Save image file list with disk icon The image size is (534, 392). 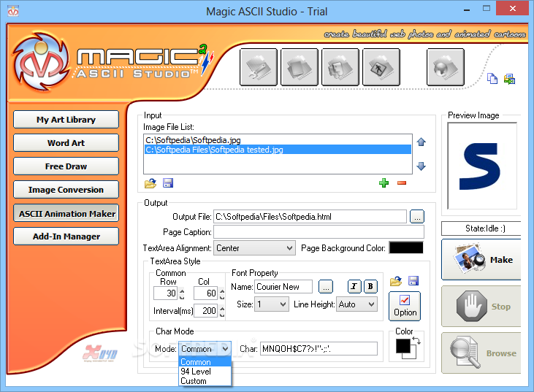pyautogui.click(x=168, y=183)
